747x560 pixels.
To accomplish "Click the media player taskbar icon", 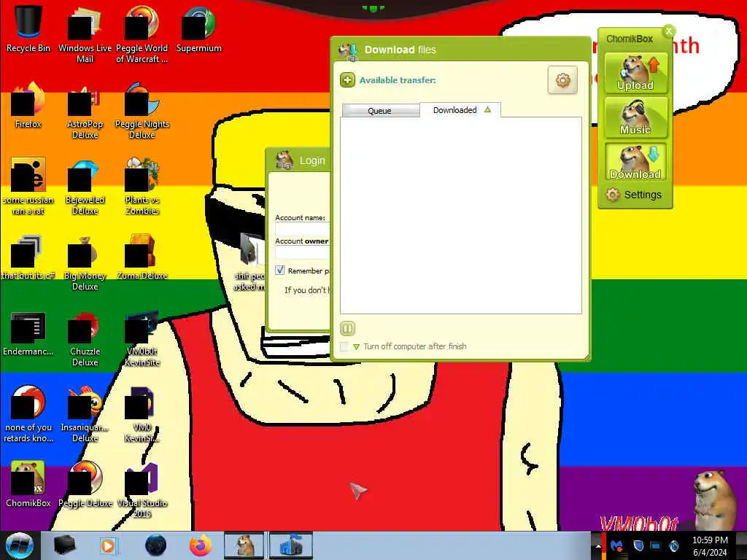I will pyautogui.click(x=109, y=545).
